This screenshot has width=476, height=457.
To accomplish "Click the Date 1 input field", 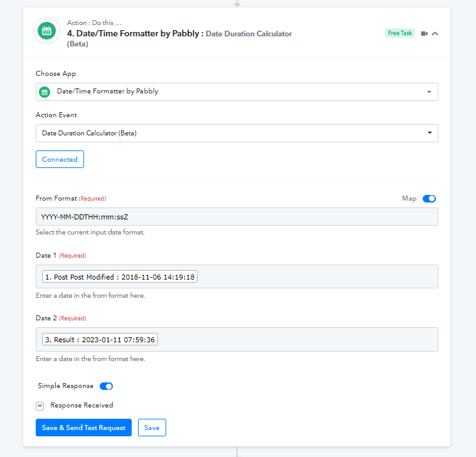I will tap(237, 276).
